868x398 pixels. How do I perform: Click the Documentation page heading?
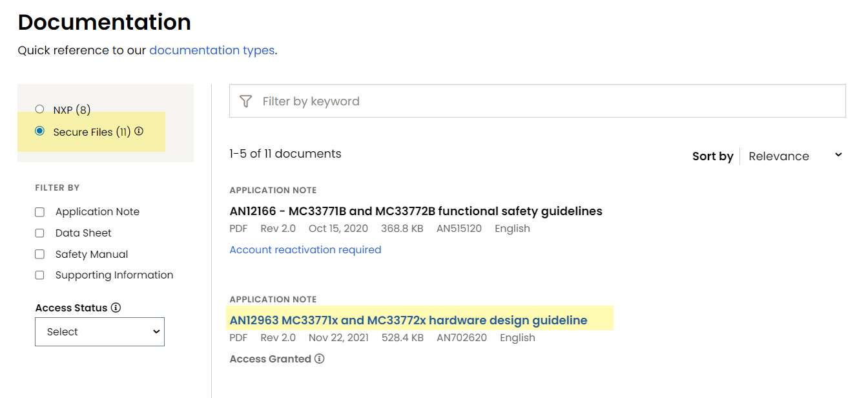coord(105,23)
